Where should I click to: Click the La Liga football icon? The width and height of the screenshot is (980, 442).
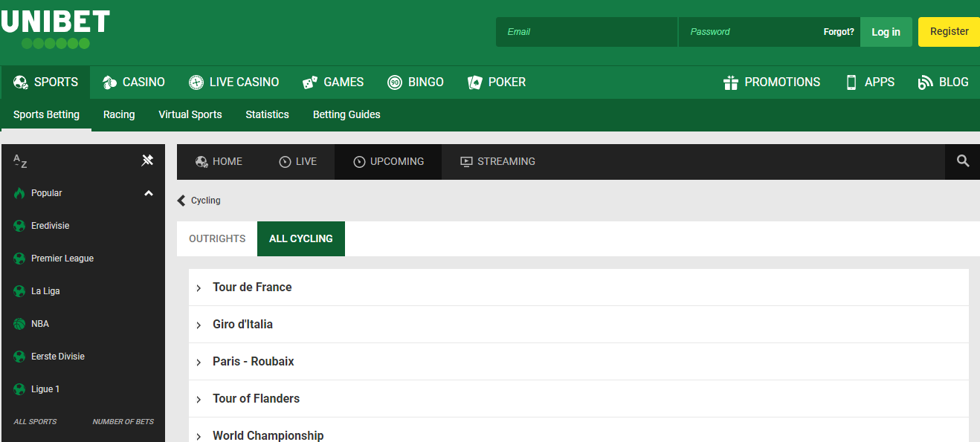click(19, 291)
